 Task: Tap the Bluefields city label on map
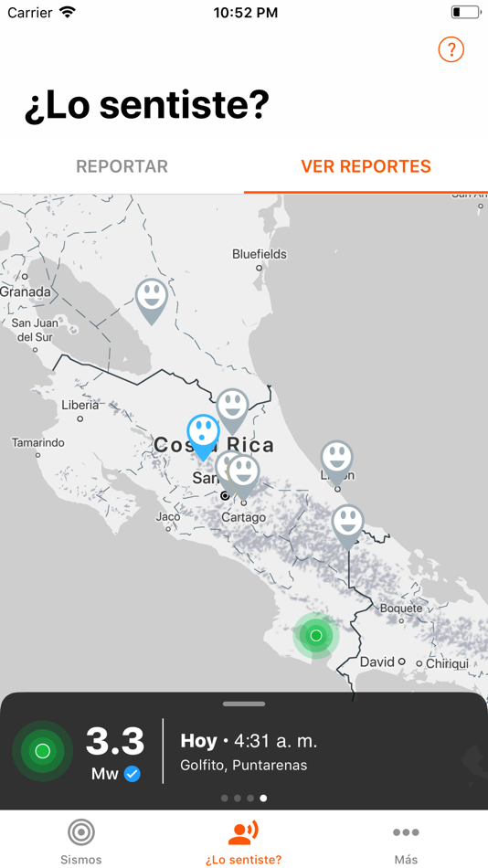tap(260, 254)
